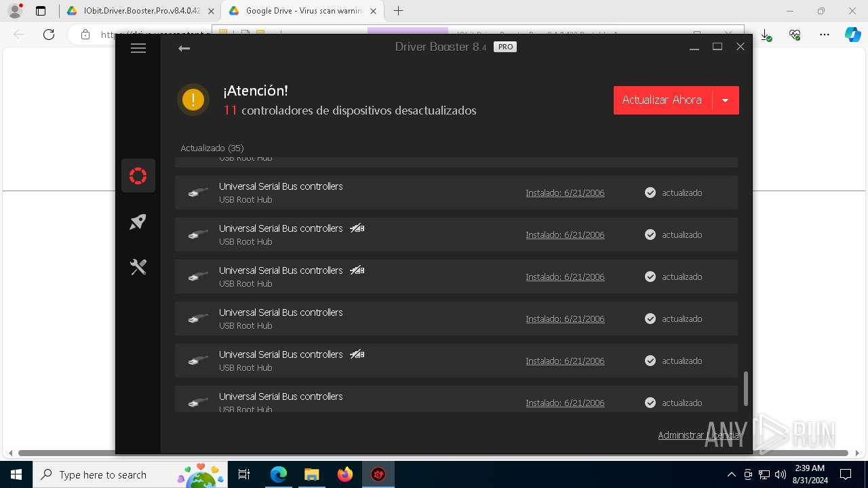Open the Driver Booster hamburger menu
Viewport: 868px width, 488px height.
pyautogui.click(x=138, y=48)
